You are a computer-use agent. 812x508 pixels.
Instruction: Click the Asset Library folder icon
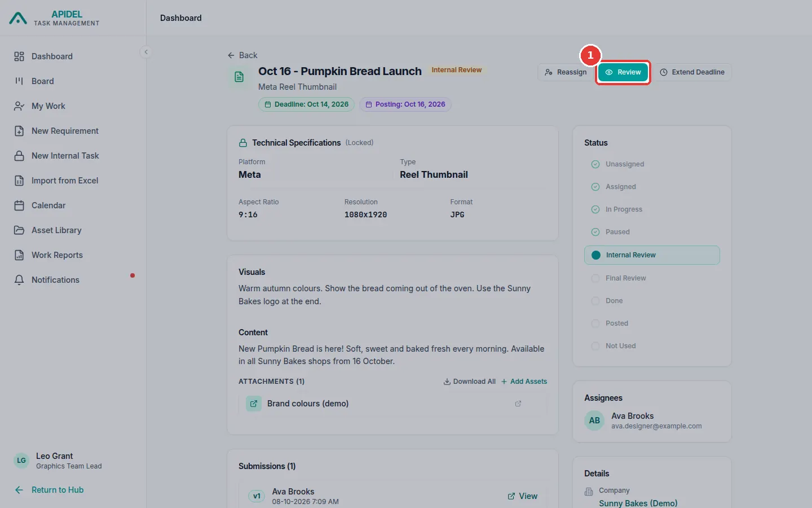coord(19,230)
